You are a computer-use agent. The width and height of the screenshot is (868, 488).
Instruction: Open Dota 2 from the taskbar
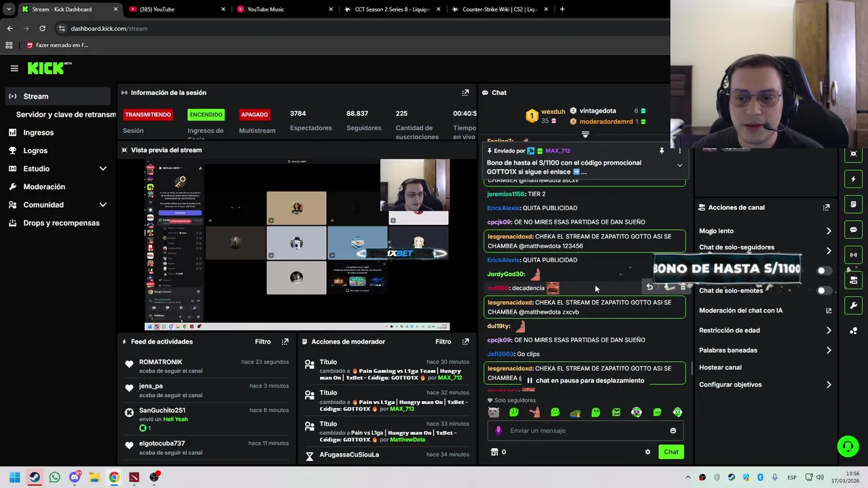click(x=134, y=477)
